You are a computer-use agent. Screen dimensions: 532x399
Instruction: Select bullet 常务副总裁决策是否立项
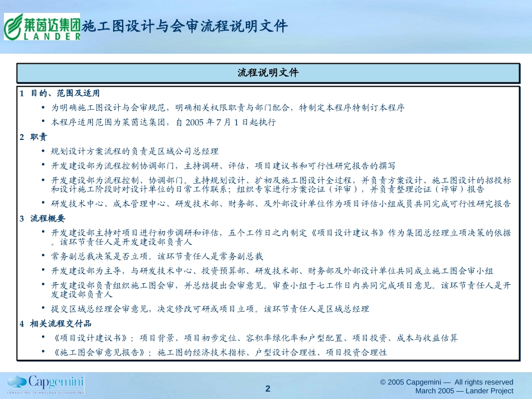[157, 257]
